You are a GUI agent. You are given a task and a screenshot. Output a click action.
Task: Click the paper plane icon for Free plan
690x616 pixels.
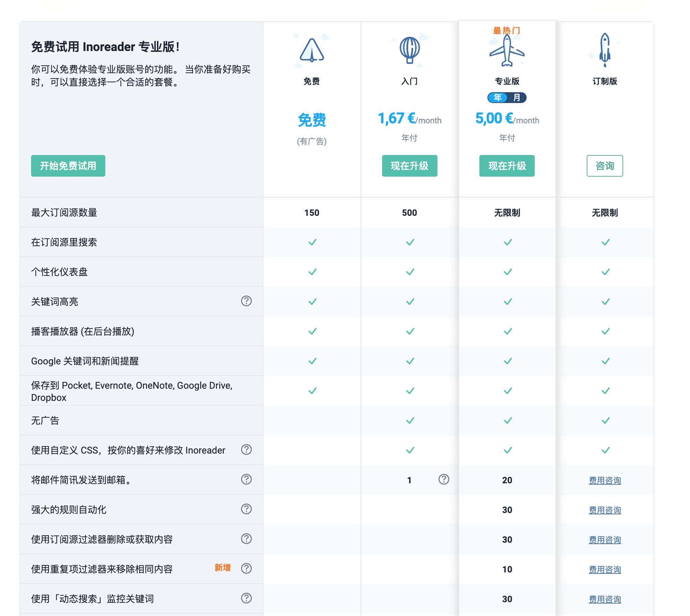[312, 50]
